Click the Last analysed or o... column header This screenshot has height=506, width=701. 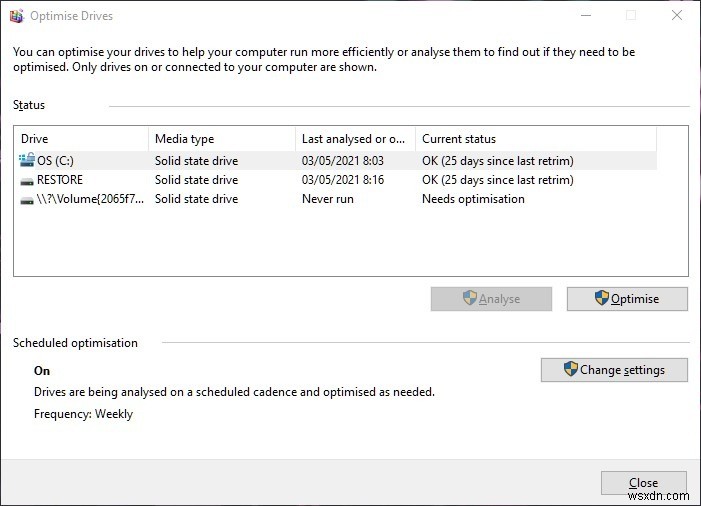[x=355, y=139]
